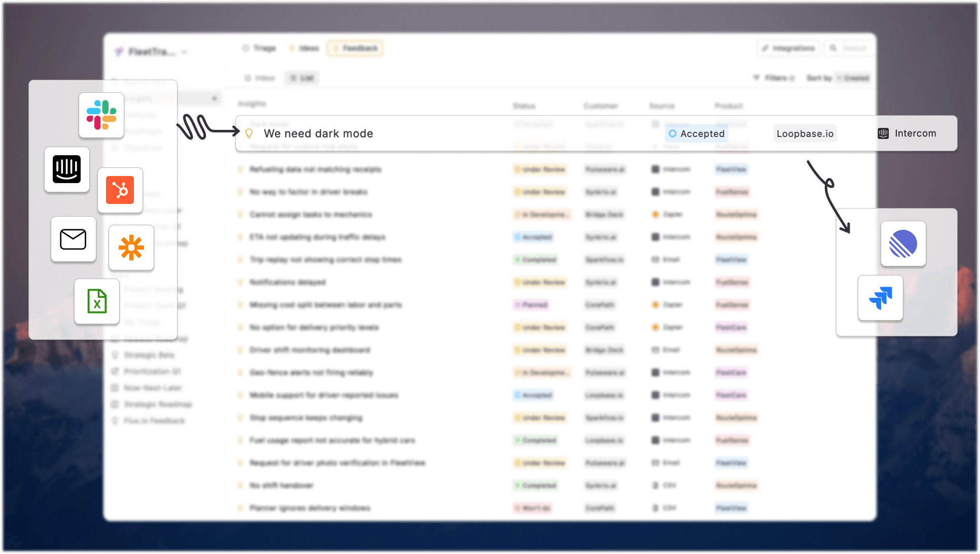980x554 pixels.
Task: Click the Intercom logo tile
Action: coord(67,169)
